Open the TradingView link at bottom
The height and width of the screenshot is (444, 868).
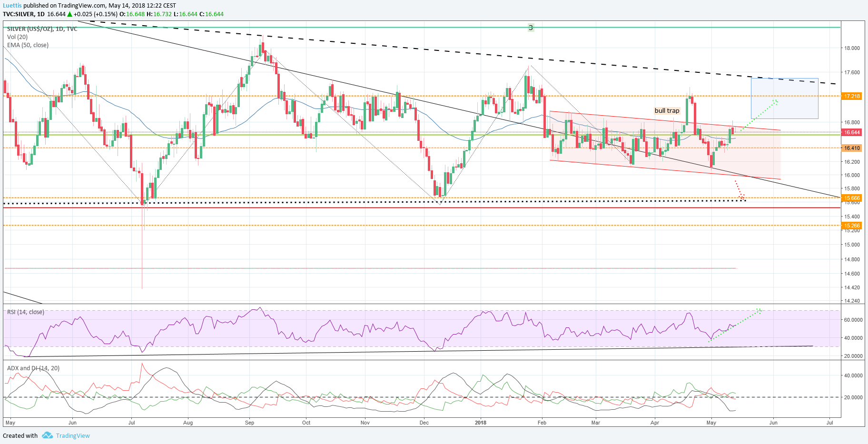(73, 436)
